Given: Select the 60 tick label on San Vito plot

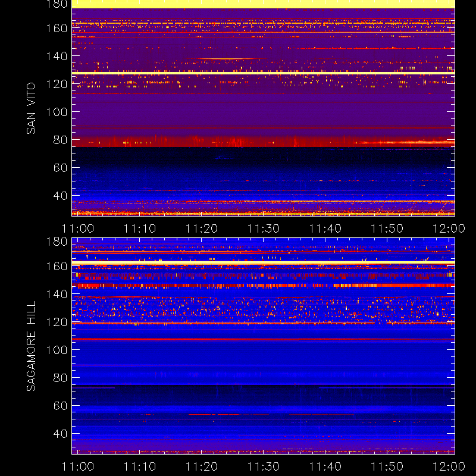Looking at the screenshot, I should point(61,168).
